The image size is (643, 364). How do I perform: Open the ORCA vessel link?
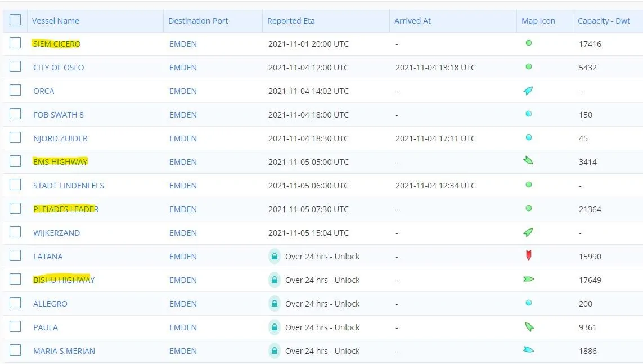coord(43,91)
